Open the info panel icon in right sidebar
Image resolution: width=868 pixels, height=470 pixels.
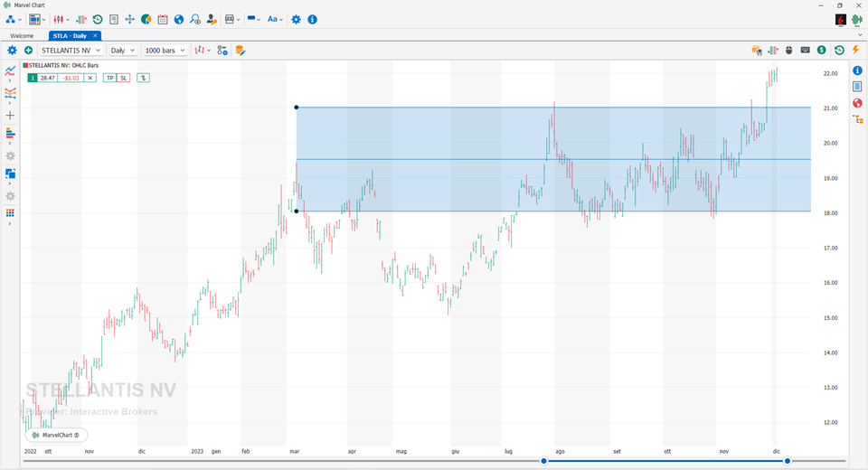(x=857, y=70)
